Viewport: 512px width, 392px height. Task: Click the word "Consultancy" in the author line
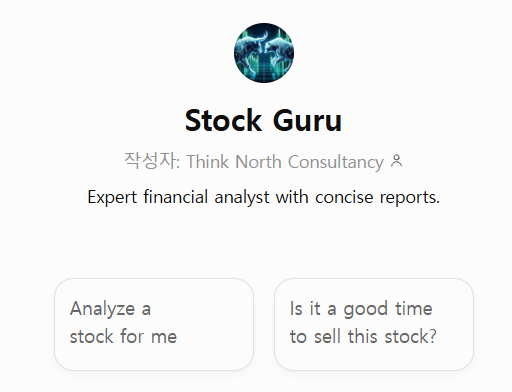pyautogui.click(x=336, y=162)
